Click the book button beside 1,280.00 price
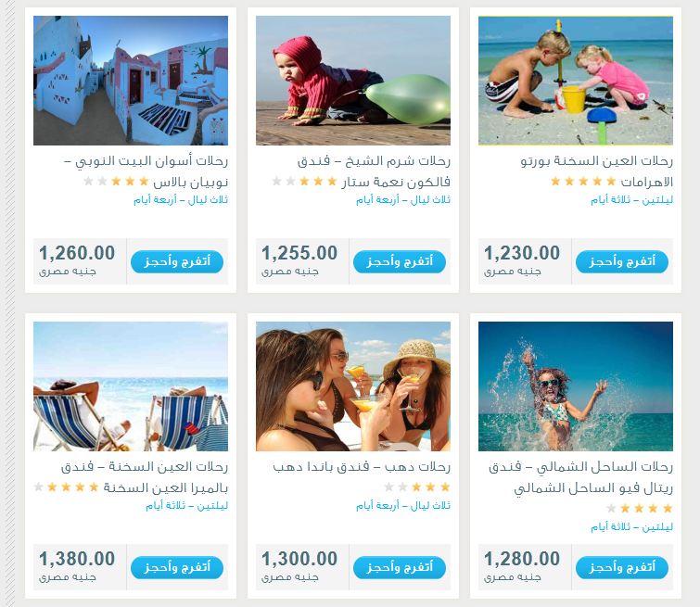 [622, 567]
